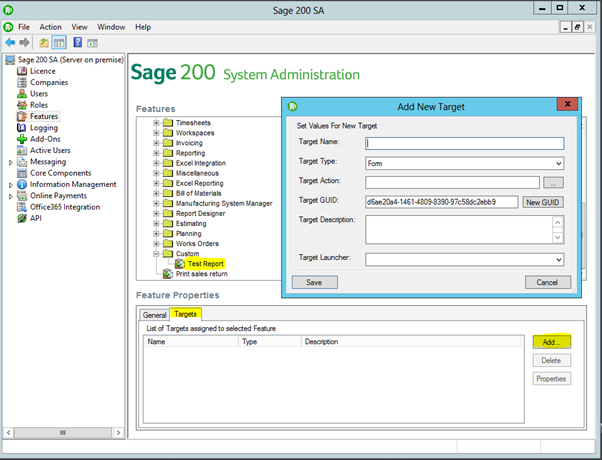Generate a New GUID

[x=542, y=202]
